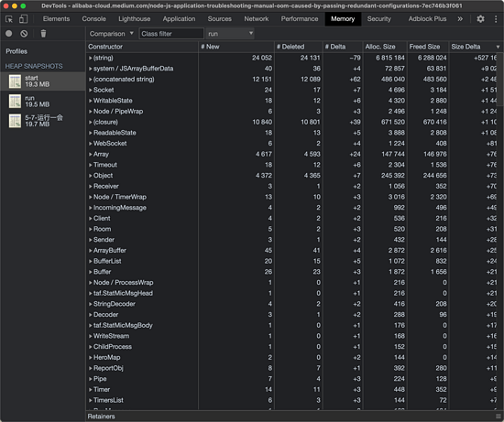Select the start heap snapshot
This screenshot has width=504, height=422.
[43, 81]
